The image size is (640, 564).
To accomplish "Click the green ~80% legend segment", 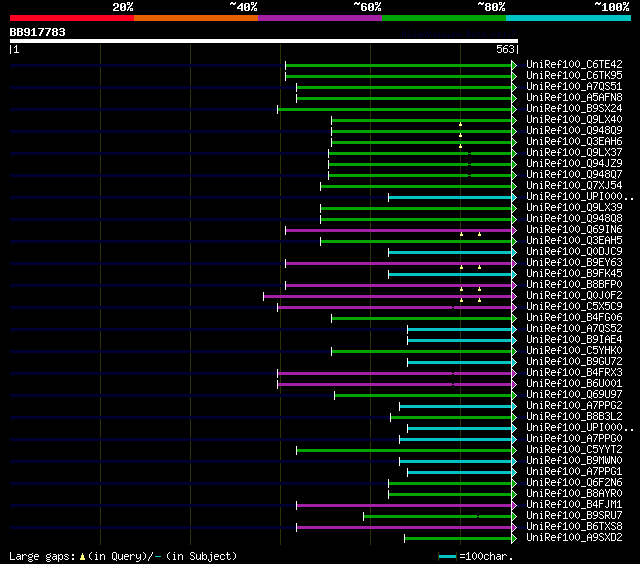I will click(444, 18).
